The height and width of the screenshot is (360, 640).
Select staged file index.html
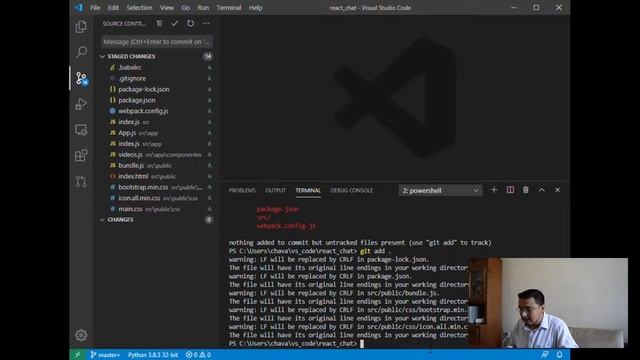click(x=157, y=176)
